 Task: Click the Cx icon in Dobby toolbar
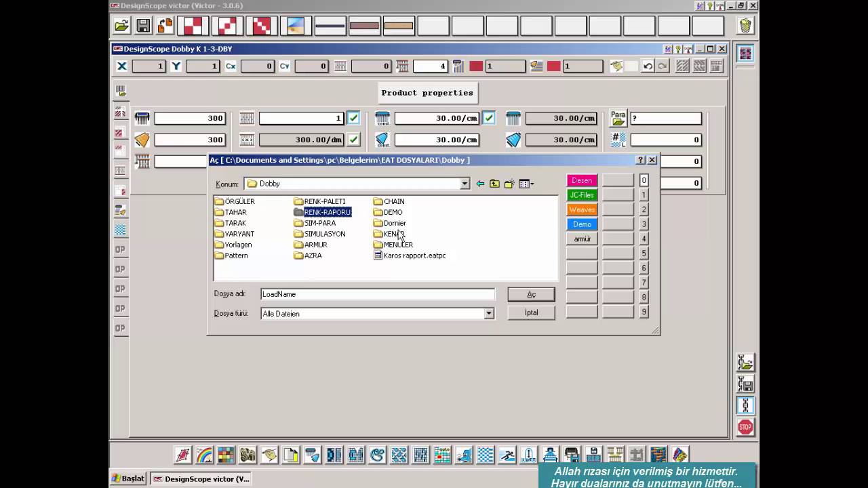231,66
